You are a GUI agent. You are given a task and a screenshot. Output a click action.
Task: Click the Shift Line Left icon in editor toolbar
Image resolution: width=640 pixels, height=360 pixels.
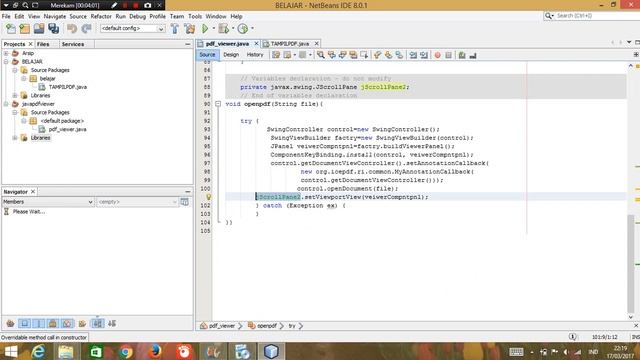coord(413,55)
